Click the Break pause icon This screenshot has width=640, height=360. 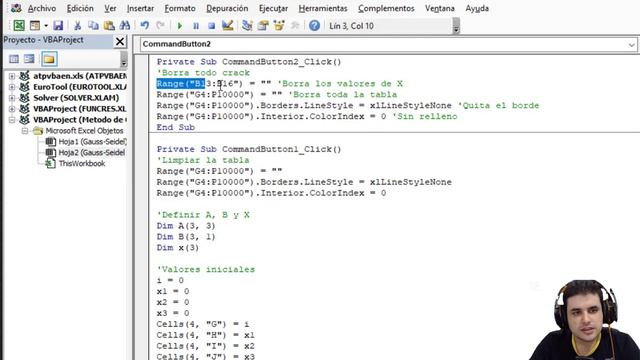(x=196, y=26)
